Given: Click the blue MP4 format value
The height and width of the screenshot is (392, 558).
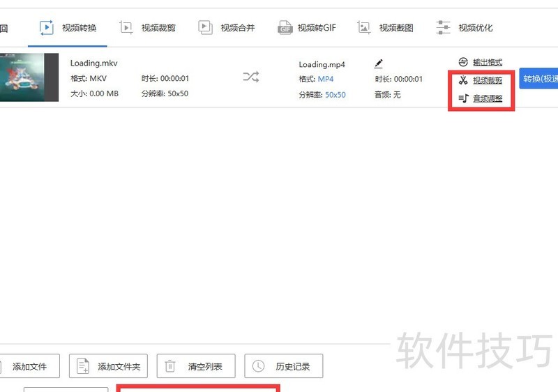Looking at the screenshot, I should (326, 79).
